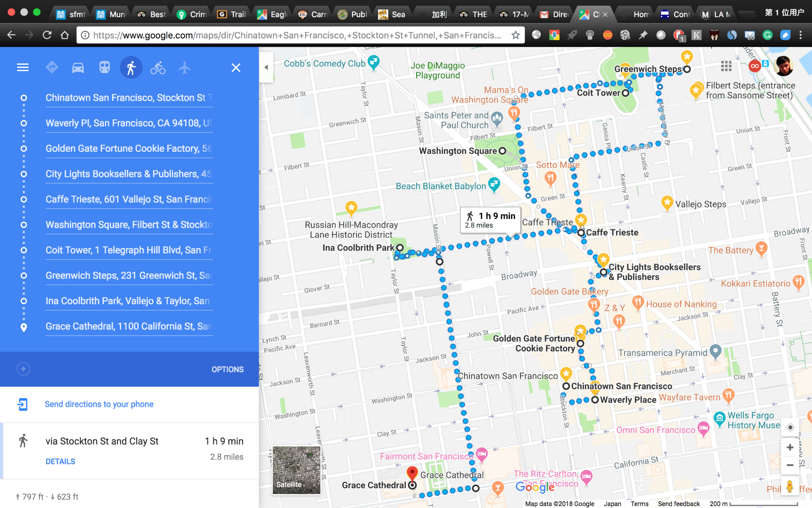
Task: Edit the Grace Cathedral destination field
Action: tap(129, 326)
